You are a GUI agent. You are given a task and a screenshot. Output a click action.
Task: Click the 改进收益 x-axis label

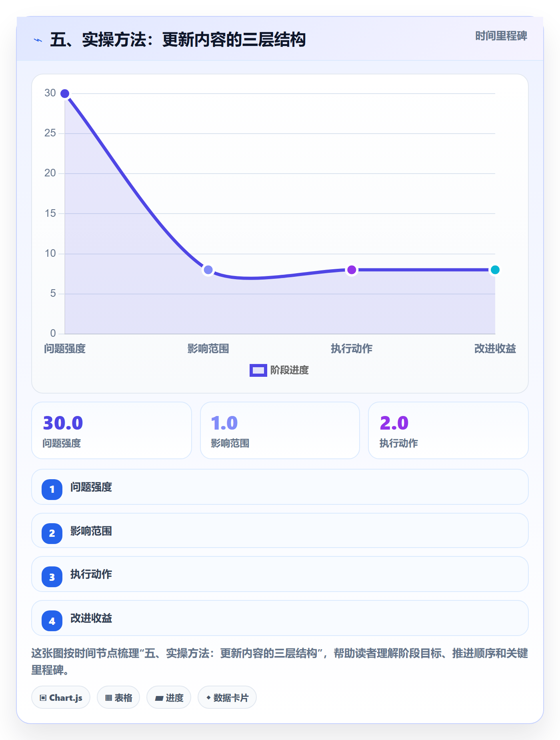(x=495, y=349)
